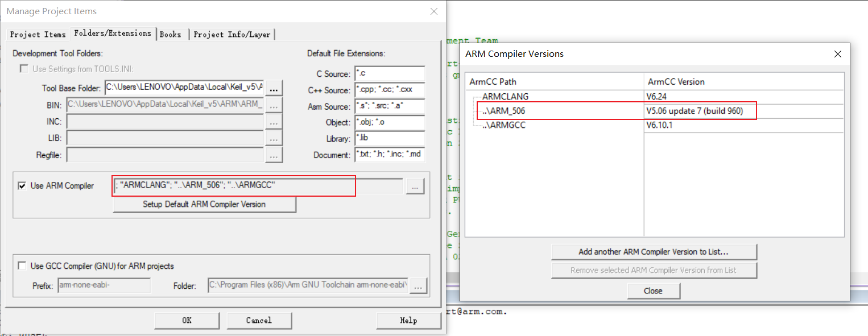Screen dimensions: 868x336
Task: Click the browse button for LIB folder
Action: click(x=274, y=138)
